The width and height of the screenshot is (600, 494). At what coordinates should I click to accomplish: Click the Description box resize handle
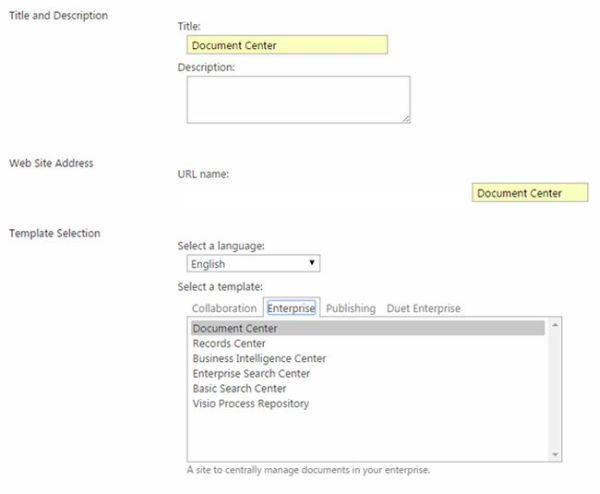(405, 118)
